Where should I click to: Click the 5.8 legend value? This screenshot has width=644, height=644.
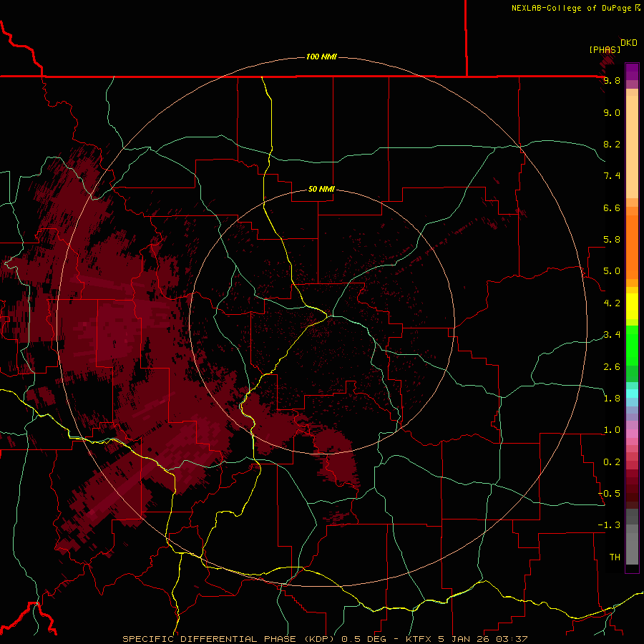pyautogui.click(x=612, y=240)
